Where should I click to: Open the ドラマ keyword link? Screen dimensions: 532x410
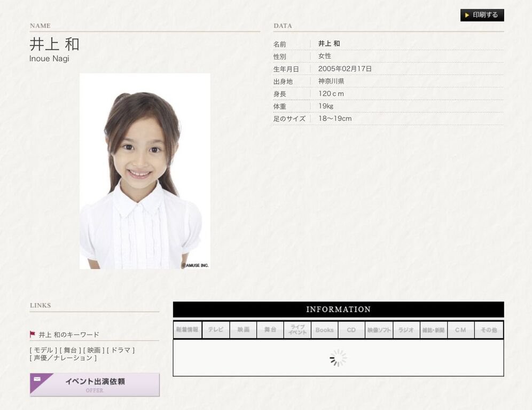(121, 350)
